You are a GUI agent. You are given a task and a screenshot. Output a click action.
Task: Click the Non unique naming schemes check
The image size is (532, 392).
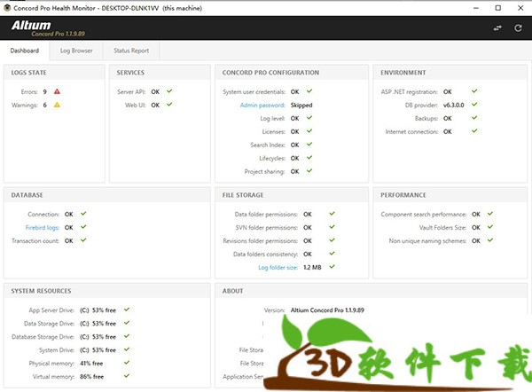490,240
